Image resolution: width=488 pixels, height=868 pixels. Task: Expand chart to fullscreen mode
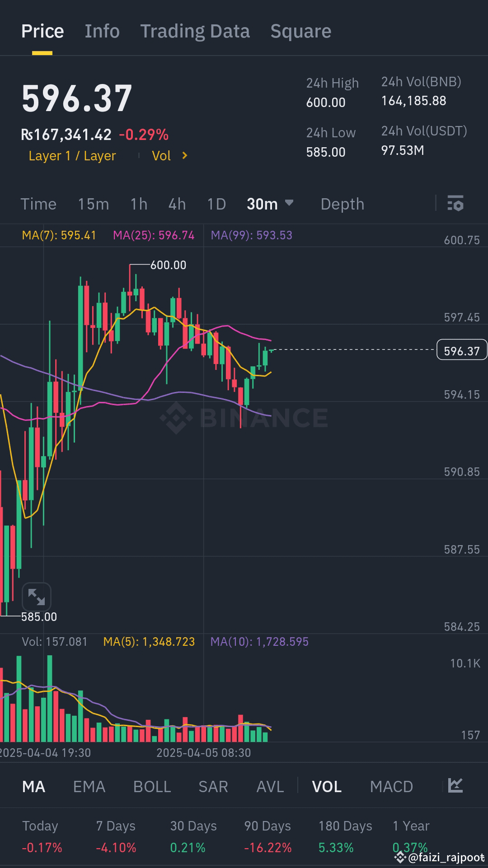point(36,597)
